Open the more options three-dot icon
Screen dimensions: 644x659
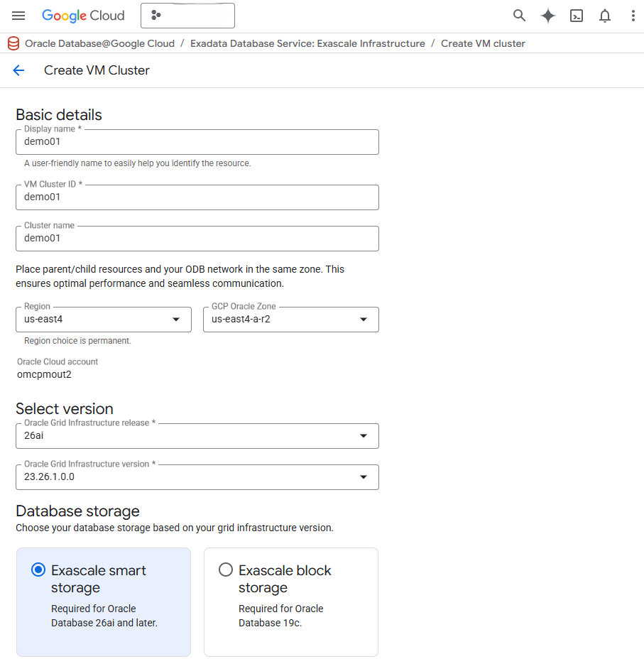(x=633, y=15)
